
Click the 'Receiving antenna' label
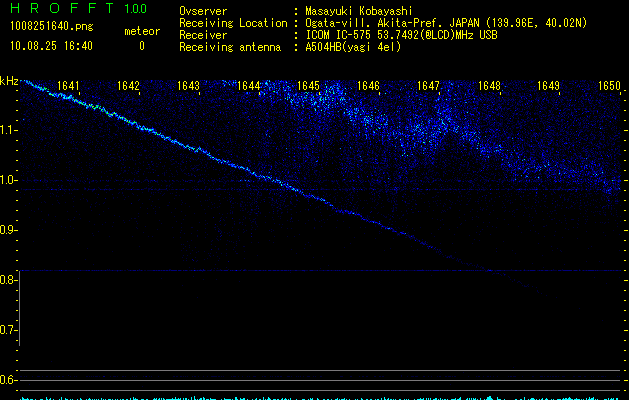[x=230, y=47]
